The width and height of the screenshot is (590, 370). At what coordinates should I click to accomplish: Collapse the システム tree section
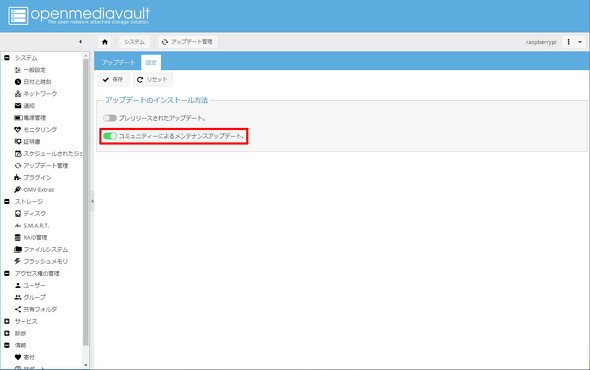coord(7,58)
